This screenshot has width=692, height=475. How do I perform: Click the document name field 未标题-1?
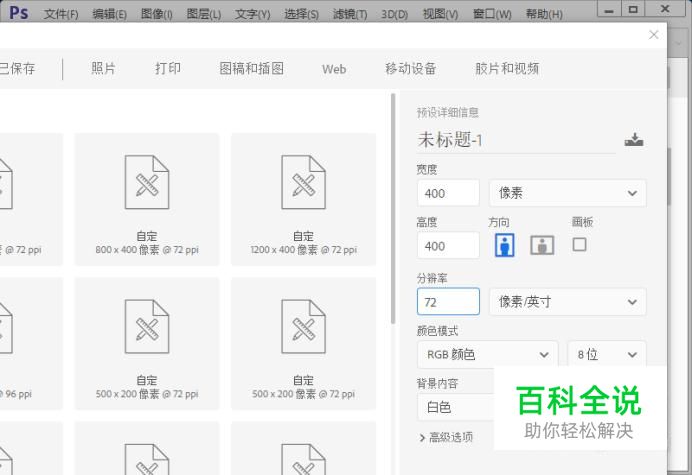click(x=516, y=140)
